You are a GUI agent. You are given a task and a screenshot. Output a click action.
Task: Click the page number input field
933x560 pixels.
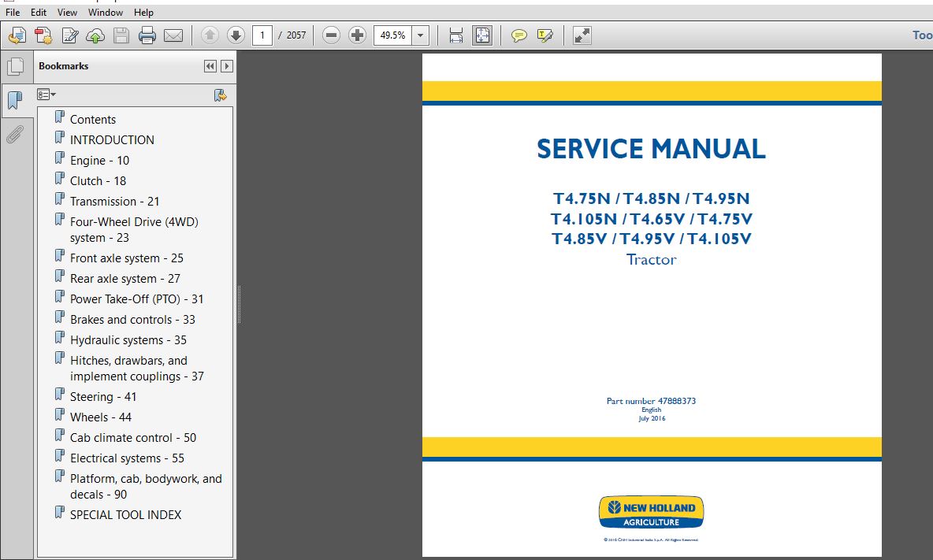coord(262,35)
